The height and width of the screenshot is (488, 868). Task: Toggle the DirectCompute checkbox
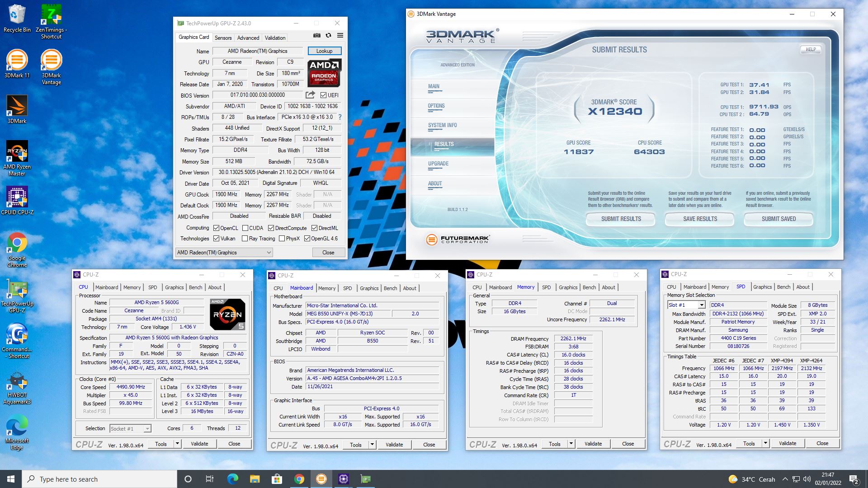point(271,228)
